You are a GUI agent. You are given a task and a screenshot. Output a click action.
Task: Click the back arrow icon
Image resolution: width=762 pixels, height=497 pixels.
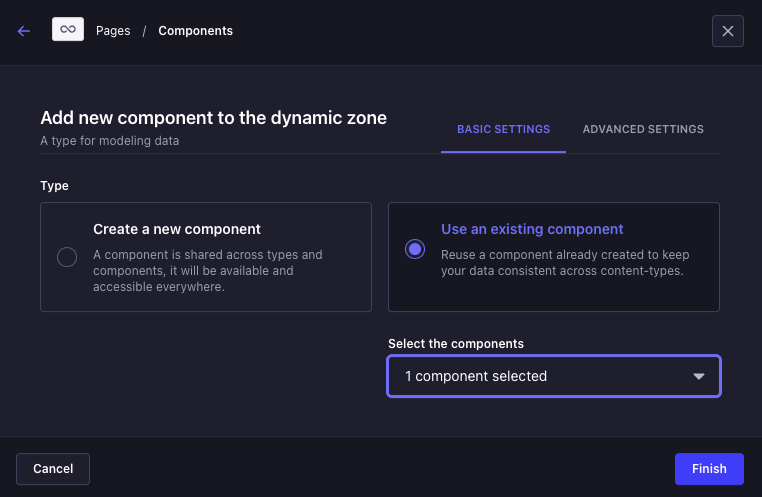(x=24, y=31)
